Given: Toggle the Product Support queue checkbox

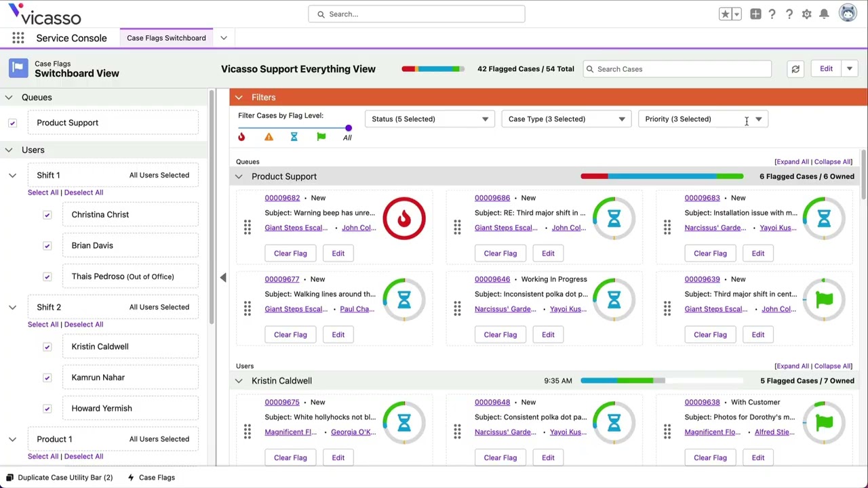Looking at the screenshot, I should point(12,123).
